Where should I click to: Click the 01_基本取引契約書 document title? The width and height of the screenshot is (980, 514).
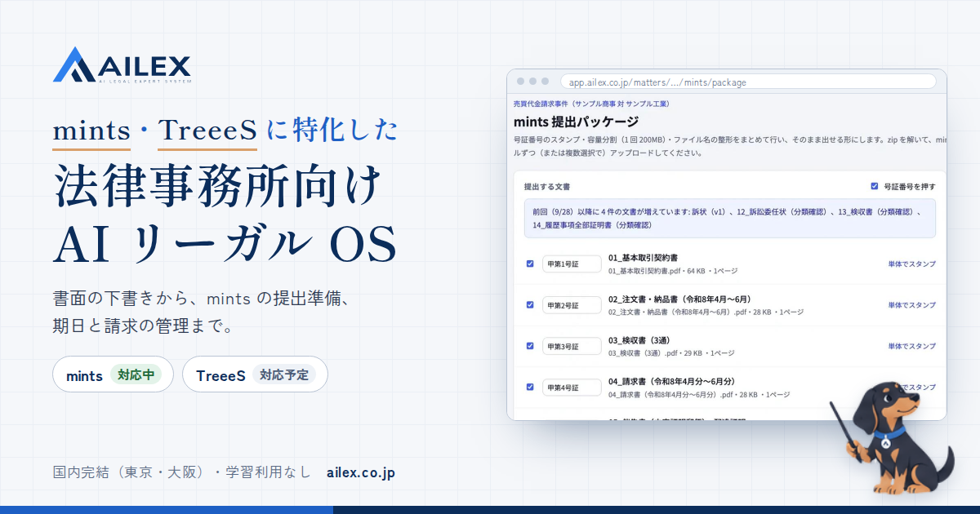643,258
